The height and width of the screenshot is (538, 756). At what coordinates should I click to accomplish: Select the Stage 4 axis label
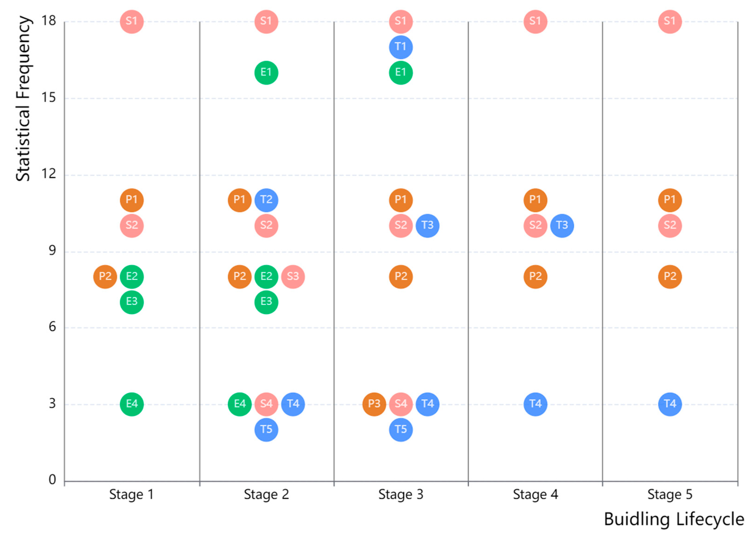tap(535, 495)
